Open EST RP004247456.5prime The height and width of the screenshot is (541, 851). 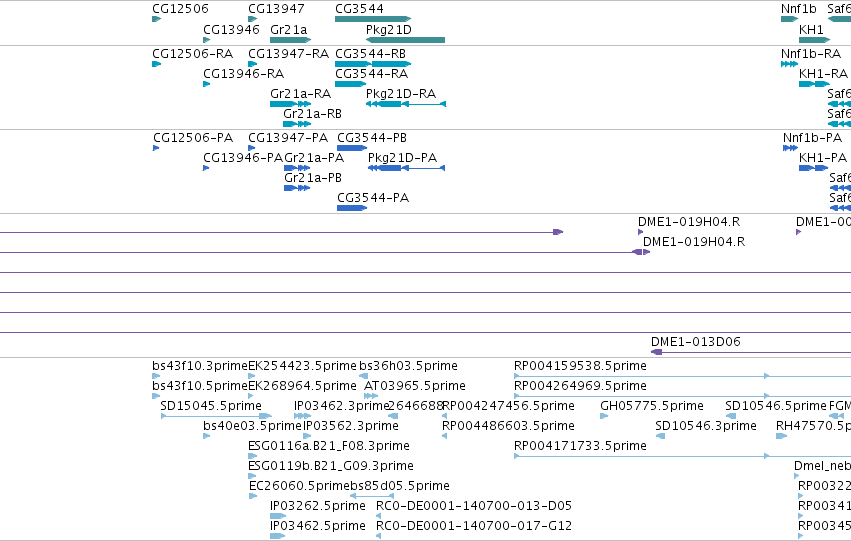pos(444,416)
